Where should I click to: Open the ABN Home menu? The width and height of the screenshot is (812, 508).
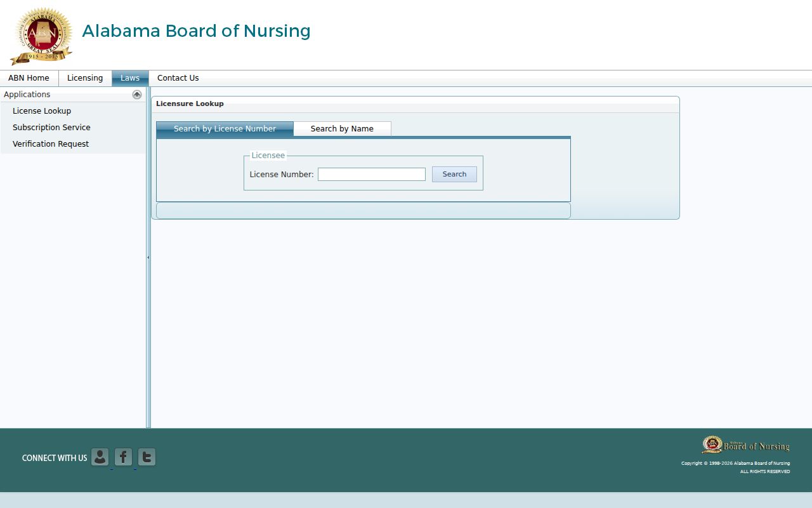(x=29, y=78)
